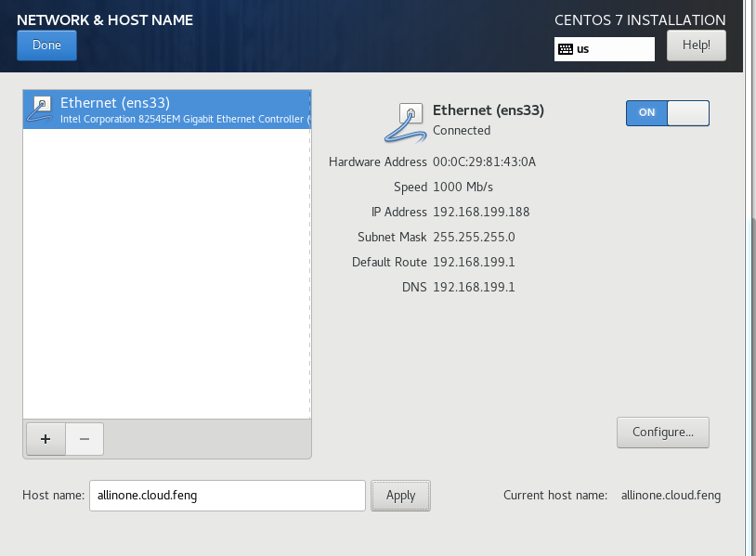Screen dimensions: 756x556
Task: Apply the entered host name
Action: [400, 495]
